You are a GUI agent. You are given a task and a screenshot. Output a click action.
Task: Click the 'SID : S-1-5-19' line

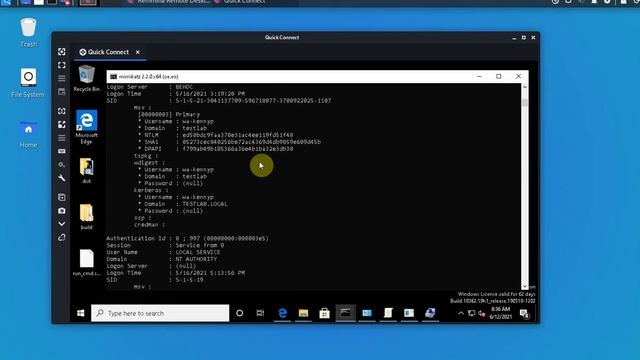point(155,280)
